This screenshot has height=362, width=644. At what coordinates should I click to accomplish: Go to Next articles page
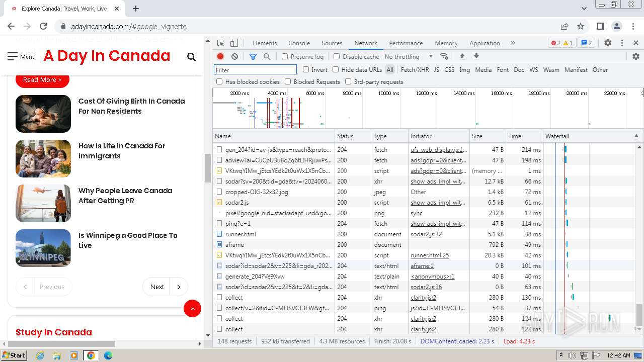pos(165,287)
